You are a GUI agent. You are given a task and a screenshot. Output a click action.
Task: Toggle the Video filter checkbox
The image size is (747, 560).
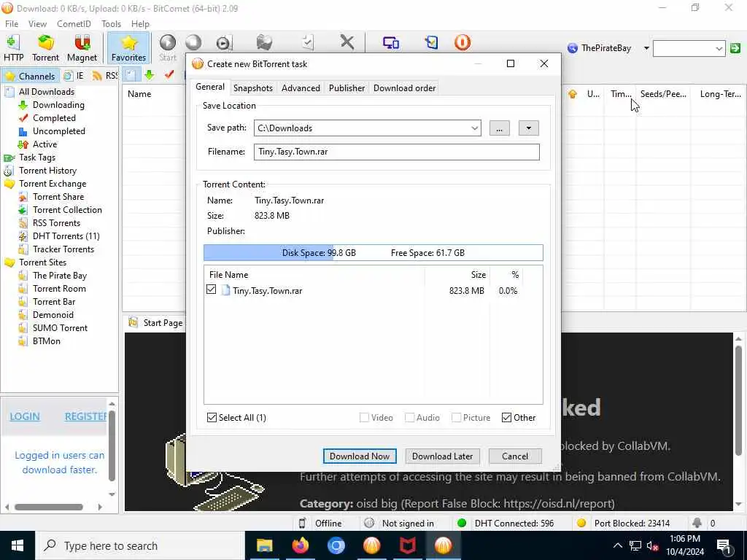click(x=364, y=418)
